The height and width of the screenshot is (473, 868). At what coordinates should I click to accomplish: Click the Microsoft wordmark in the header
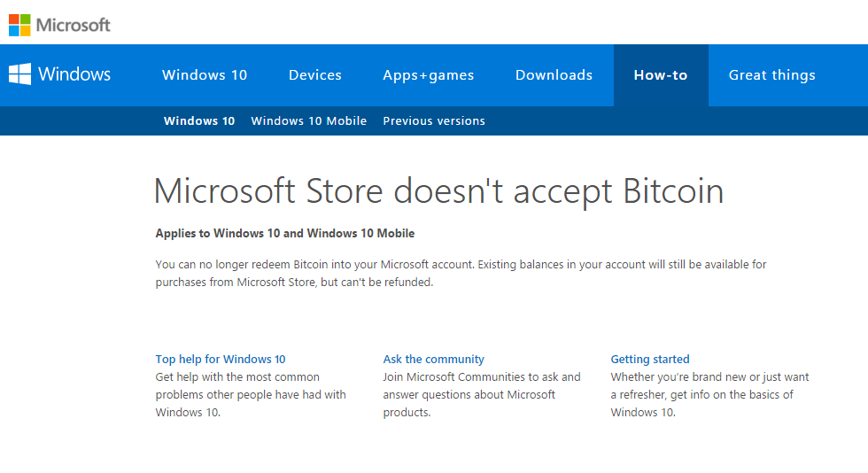[x=74, y=25]
